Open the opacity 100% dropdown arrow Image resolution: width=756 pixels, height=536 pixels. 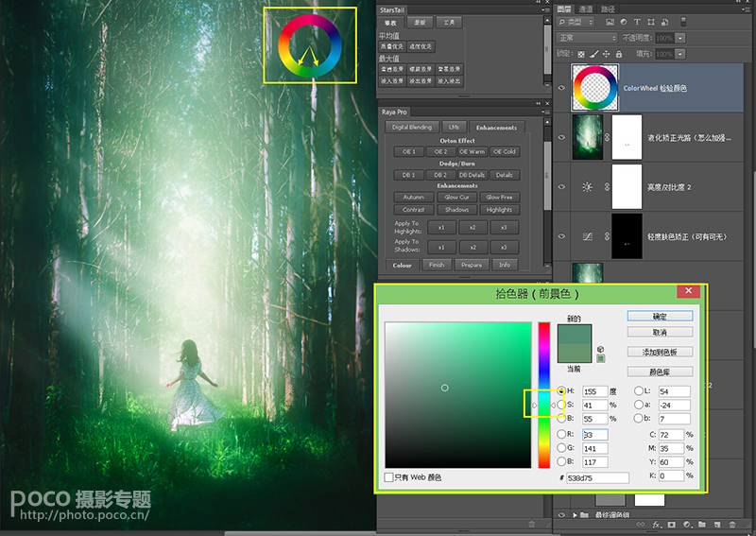point(679,38)
